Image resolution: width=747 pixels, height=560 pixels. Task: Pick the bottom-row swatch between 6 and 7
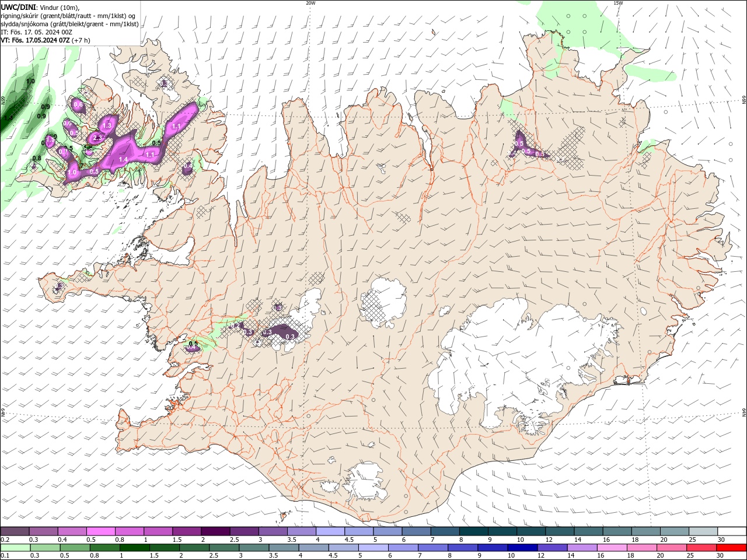point(403,548)
